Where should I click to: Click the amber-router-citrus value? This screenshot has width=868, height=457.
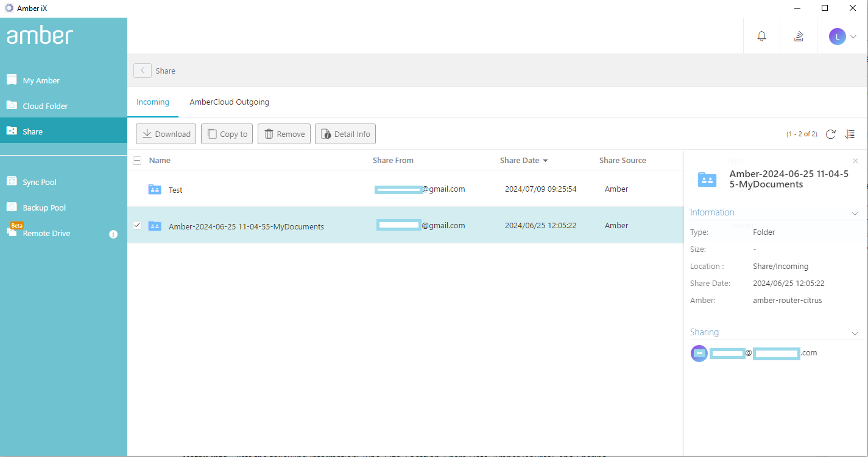point(787,301)
